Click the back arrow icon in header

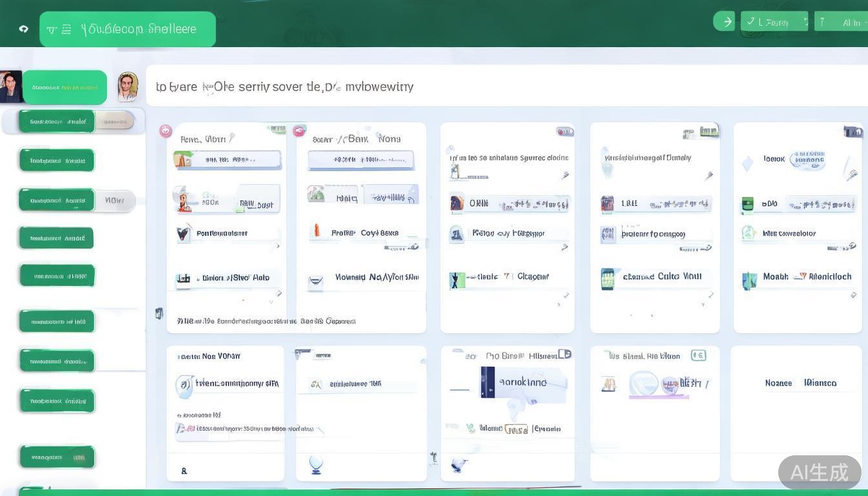(x=24, y=29)
